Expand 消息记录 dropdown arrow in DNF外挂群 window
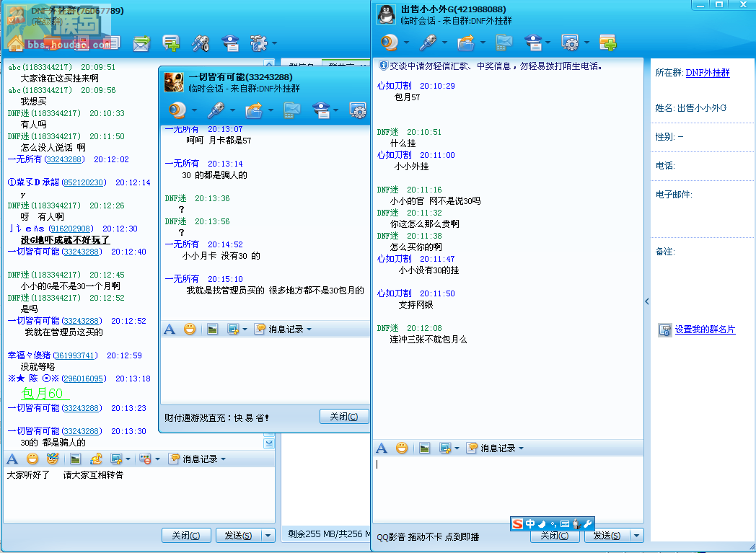 coord(223,459)
